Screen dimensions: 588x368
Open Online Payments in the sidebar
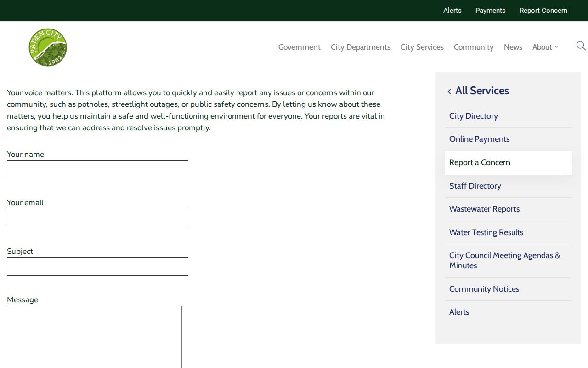(508, 139)
